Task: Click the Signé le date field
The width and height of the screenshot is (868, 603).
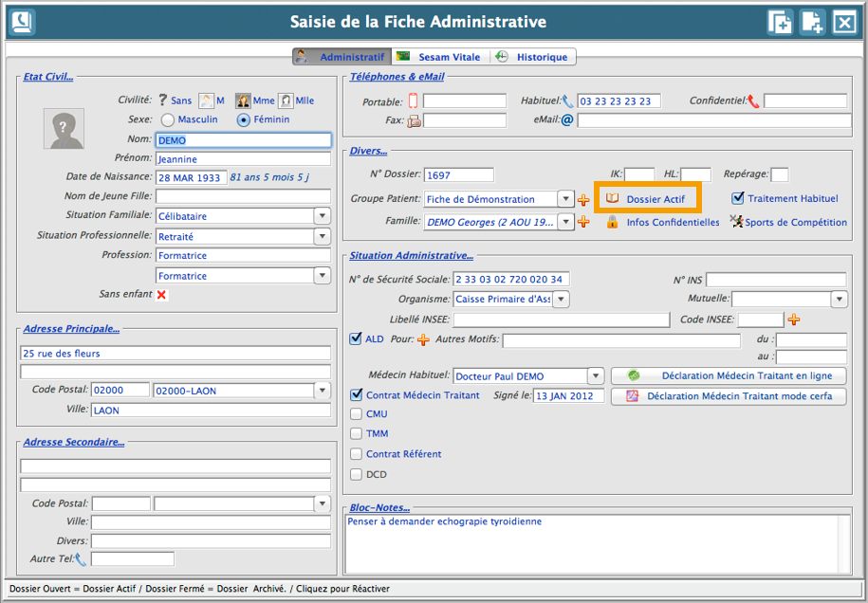Action: tap(568, 396)
